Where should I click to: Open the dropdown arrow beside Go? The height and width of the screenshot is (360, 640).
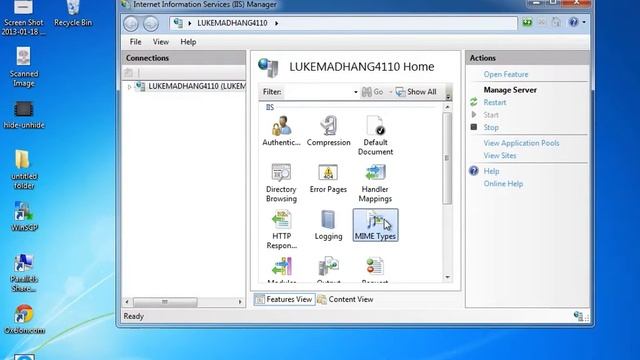coord(390,92)
